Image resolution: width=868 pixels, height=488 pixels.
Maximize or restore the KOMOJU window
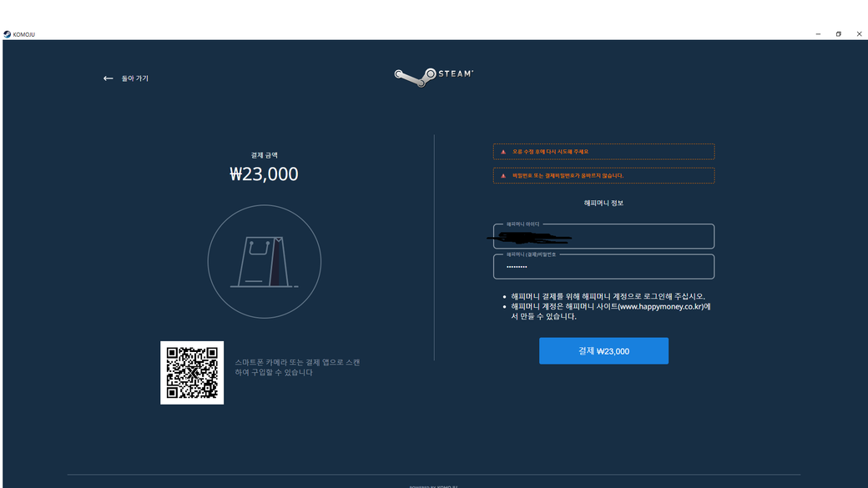838,34
